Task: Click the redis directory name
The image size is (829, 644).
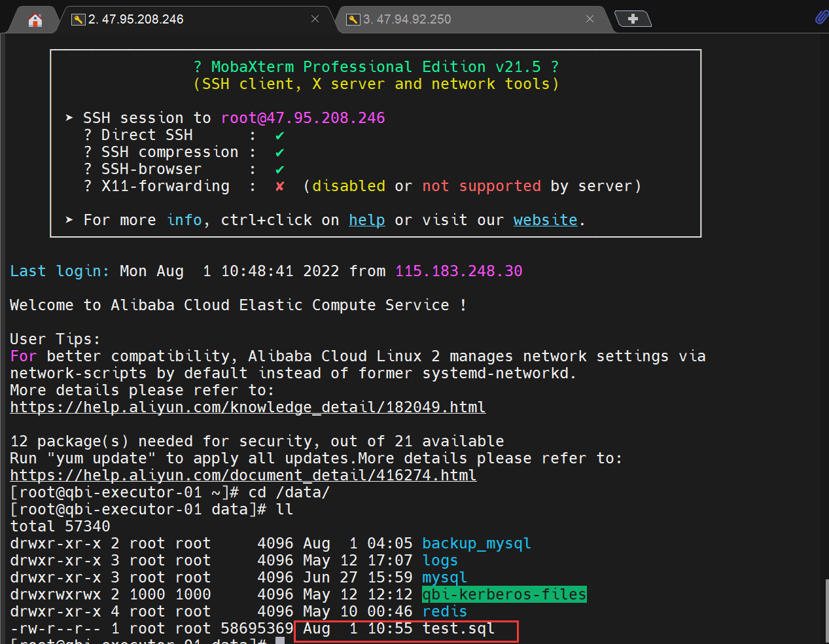Action: click(444, 611)
